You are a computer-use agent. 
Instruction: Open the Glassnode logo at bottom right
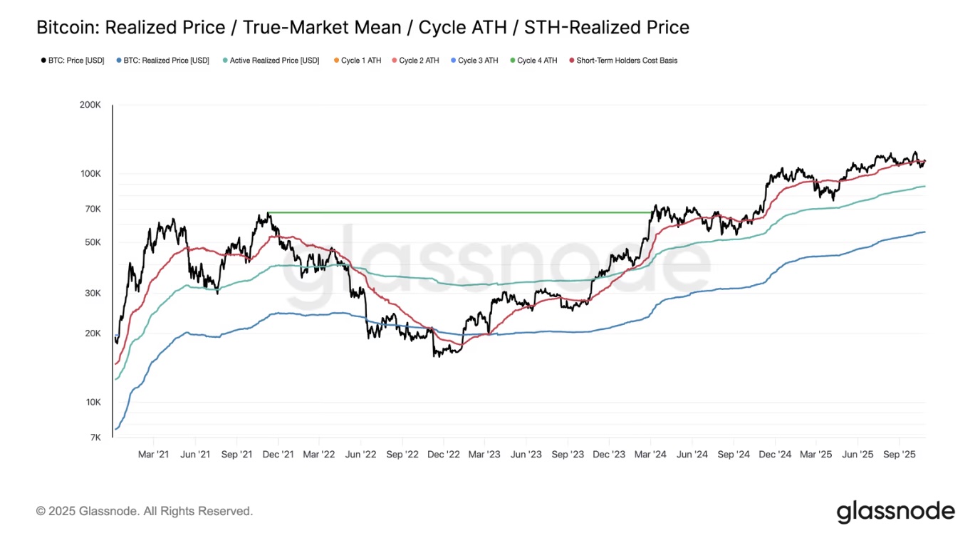[895, 512]
